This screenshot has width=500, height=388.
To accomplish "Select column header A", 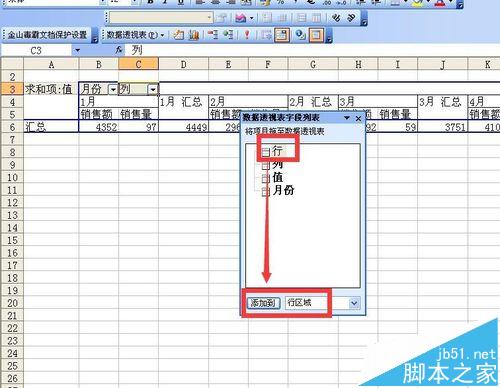I will (x=51, y=64).
